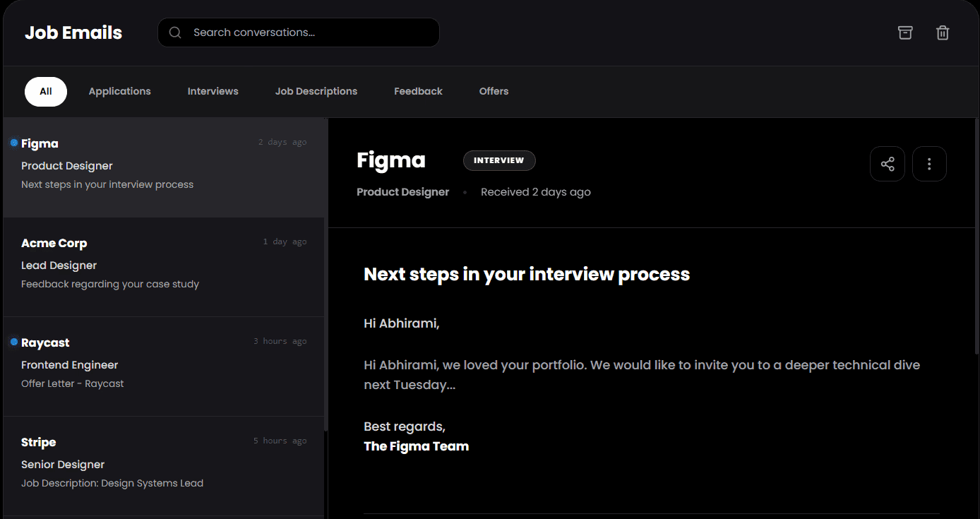Click the unread blue dot beside Raycast
The image size is (980, 519).
click(x=13, y=342)
